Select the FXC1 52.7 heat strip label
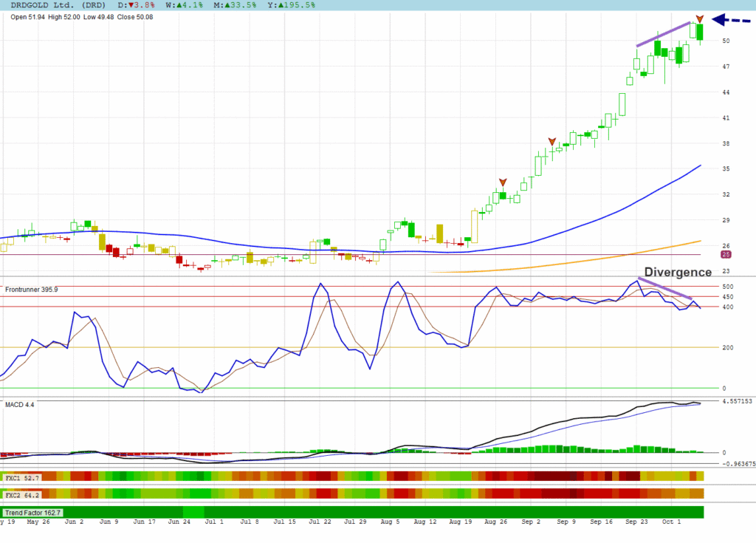Image resolution: width=756 pixels, height=543 pixels. pyautogui.click(x=21, y=478)
